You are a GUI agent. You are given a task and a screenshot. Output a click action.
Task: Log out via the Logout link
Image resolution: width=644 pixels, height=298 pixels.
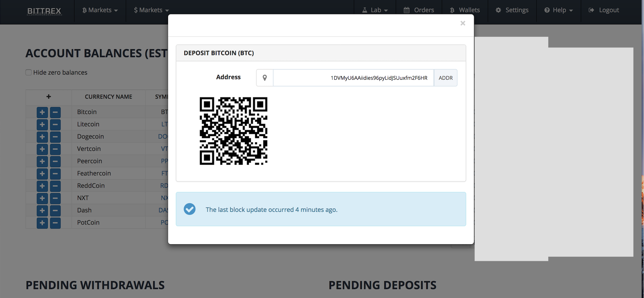(604, 10)
